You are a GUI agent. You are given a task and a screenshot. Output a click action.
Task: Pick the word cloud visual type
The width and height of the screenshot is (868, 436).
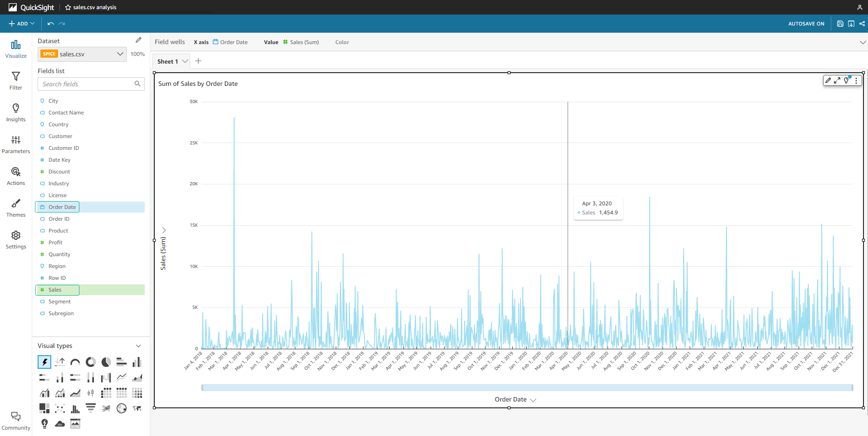pyautogui.click(x=60, y=424)
